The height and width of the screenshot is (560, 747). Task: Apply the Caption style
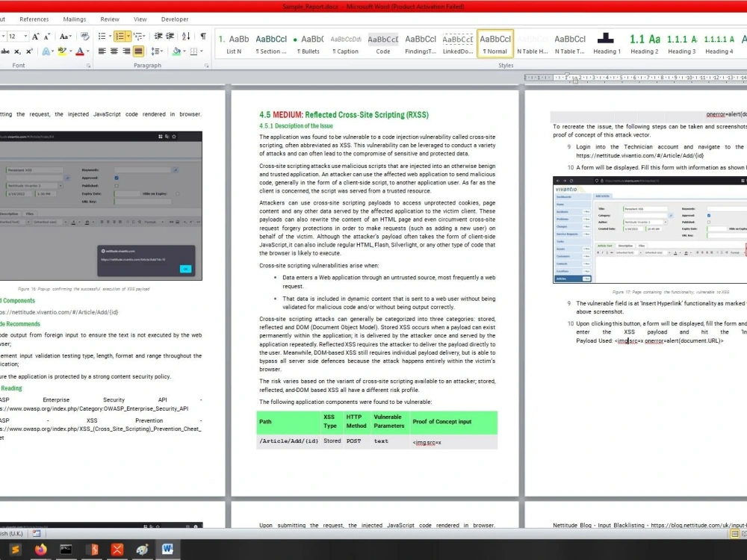345,44
